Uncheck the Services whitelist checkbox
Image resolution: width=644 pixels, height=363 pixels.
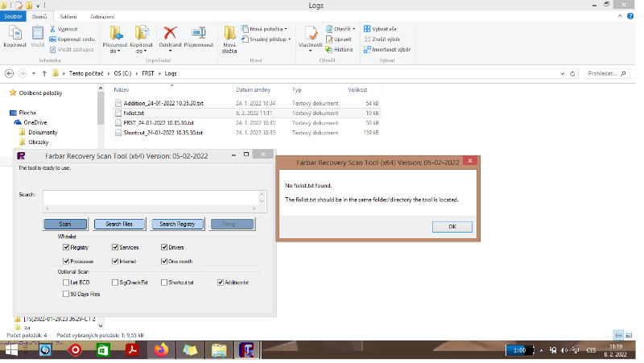tap(115, 247)
